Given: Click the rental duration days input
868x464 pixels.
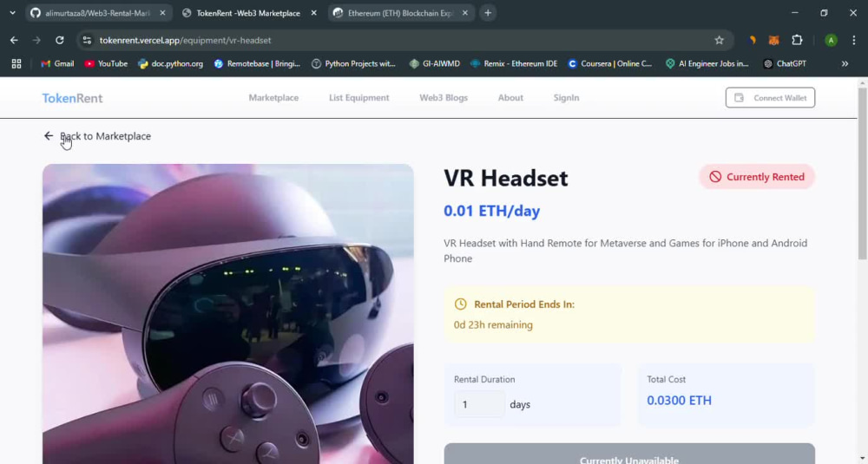Looking at the screenshot, I should (479, 404).
